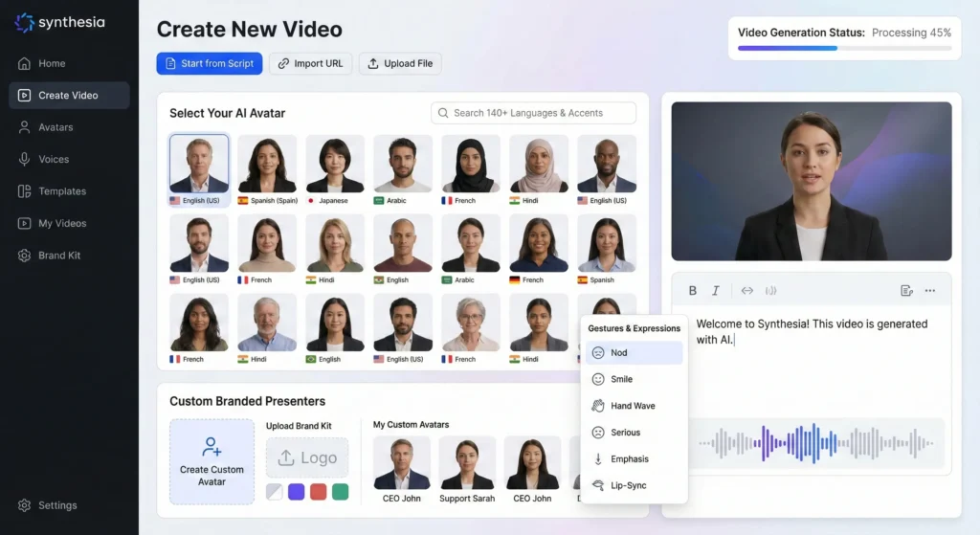Viewport: 980px width, 535px height.
Task: Click the Select Your AI Avatar heading
Action: [228, 113]
